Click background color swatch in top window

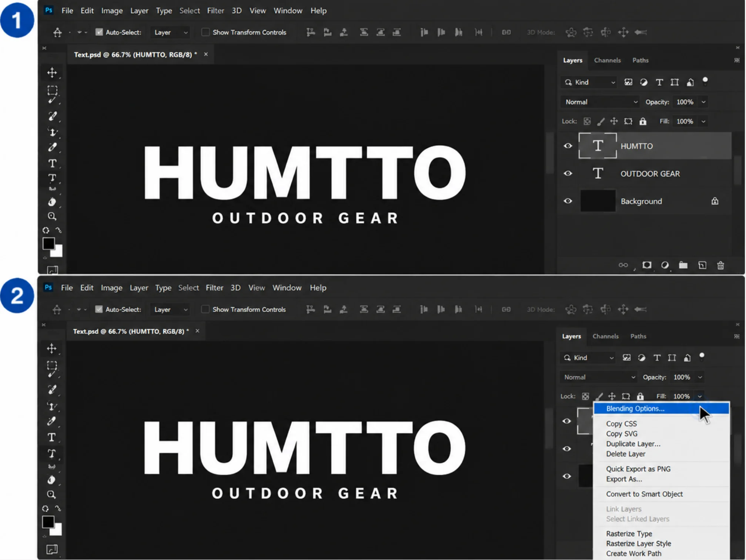point(58,252)
